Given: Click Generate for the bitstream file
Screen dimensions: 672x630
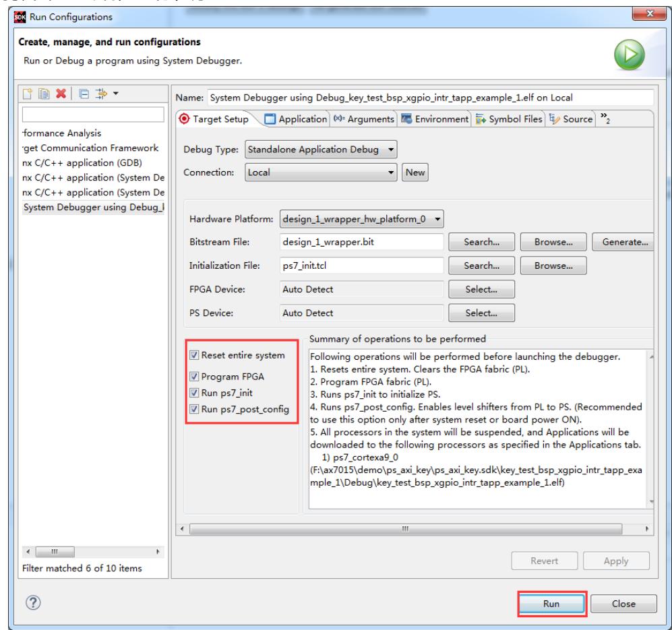Looking at the screenshot, I should [625, 241].
